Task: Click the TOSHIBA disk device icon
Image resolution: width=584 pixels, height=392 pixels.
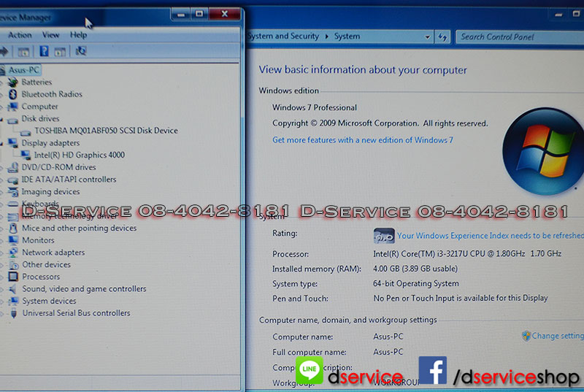Action: 26,131
